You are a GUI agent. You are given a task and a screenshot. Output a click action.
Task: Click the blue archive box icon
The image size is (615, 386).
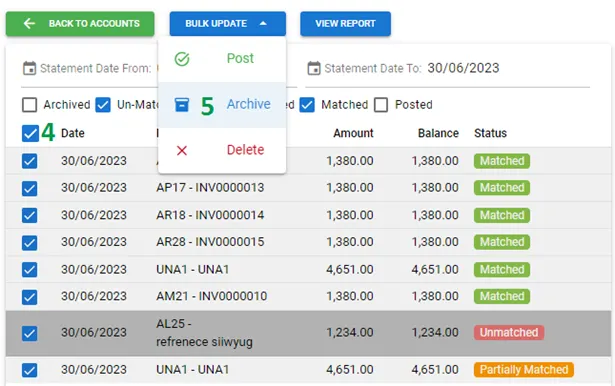tap(182, 104)
